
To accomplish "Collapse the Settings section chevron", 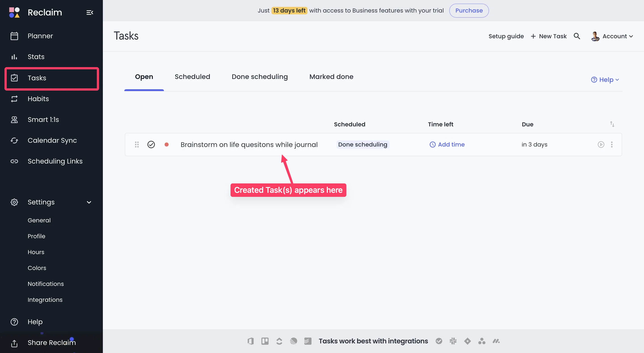I will 89,202.
